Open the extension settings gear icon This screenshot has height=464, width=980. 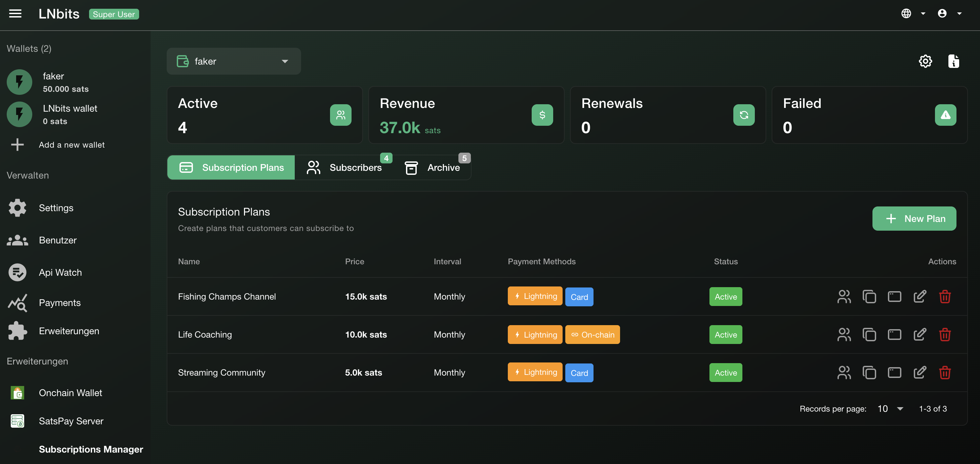point(925,61)
